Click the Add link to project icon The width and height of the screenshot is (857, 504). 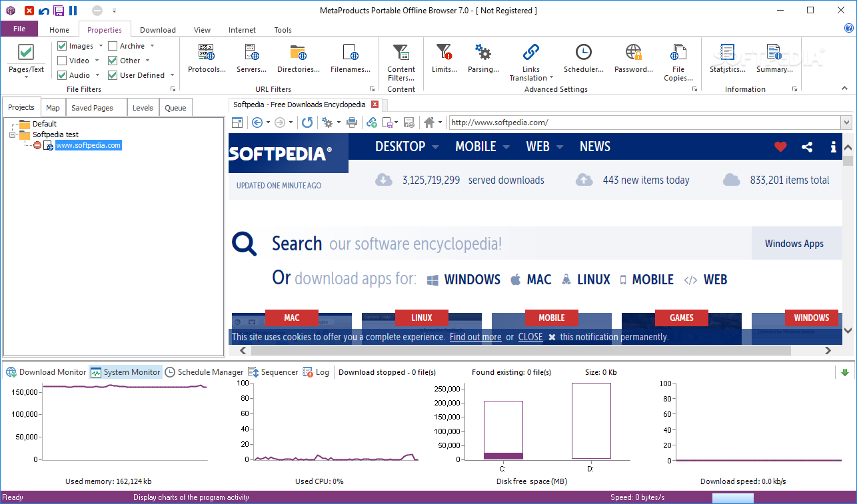(x=372, y=123)
